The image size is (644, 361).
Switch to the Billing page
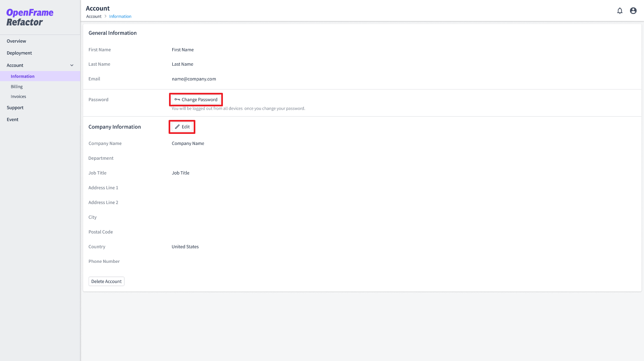16,86
